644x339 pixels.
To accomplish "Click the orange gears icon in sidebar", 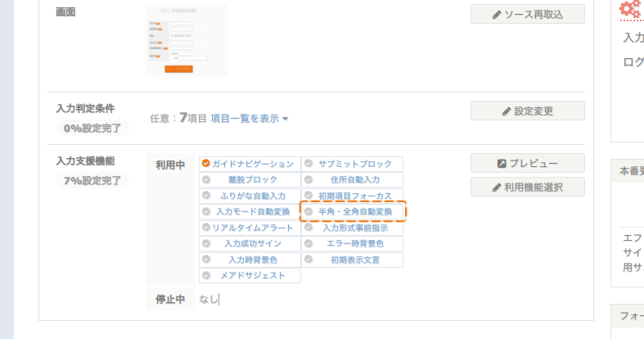I will [631, 10].
